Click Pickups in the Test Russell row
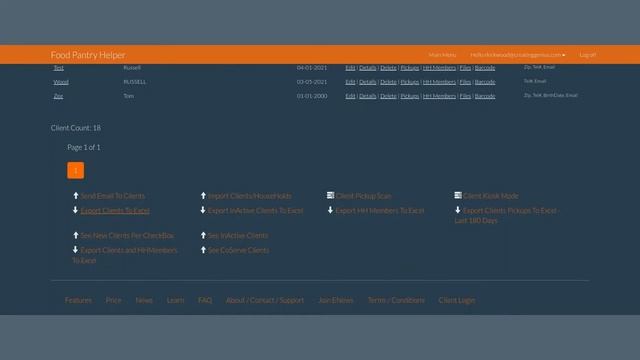640x360 pixels. click(x=409, y=68)
